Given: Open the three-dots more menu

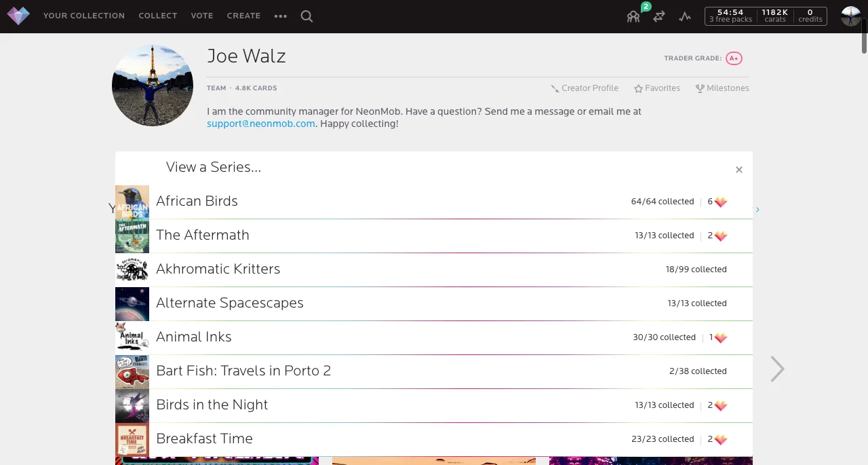Looking at the screenshot, I should coord(281,16).
